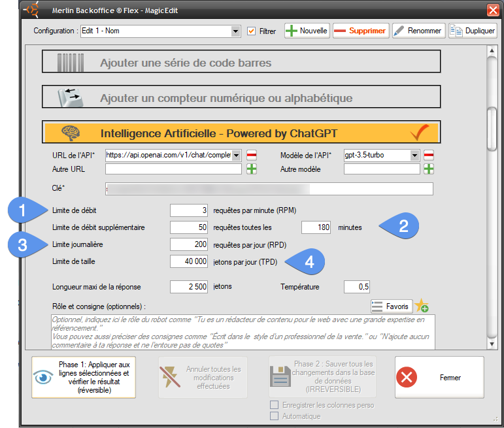Click the Limite de débit RPM field
This screenshot has width=504, height=428.
(189, 210)
